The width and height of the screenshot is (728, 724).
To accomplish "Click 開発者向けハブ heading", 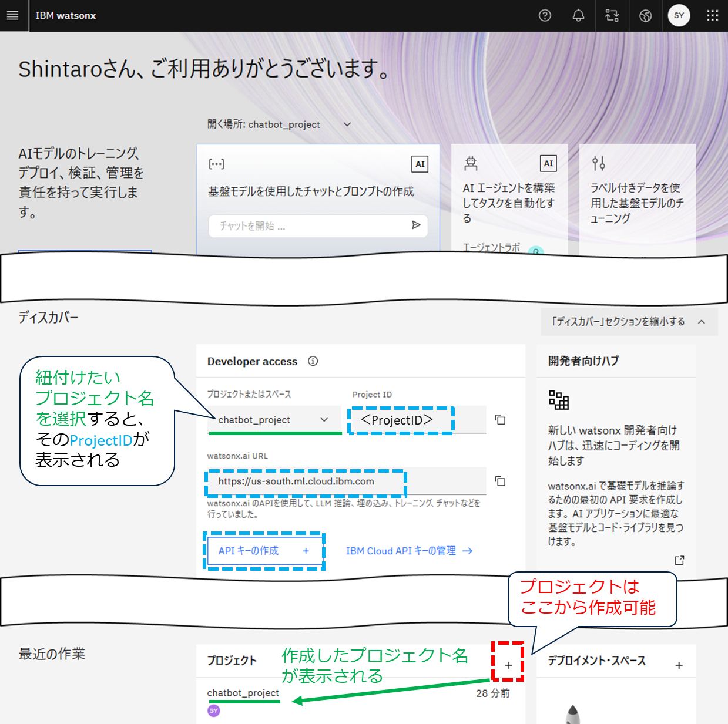I will click(583, 361).
